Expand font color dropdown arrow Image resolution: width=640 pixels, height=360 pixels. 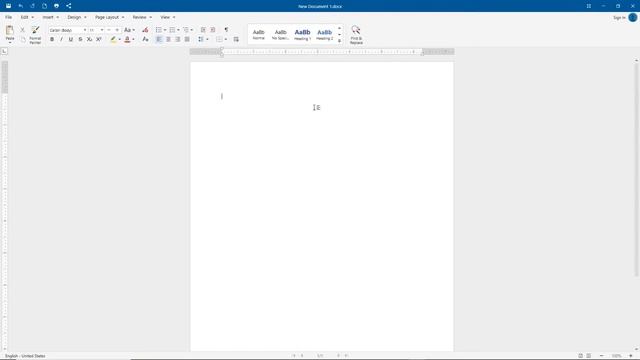point(133,40)
